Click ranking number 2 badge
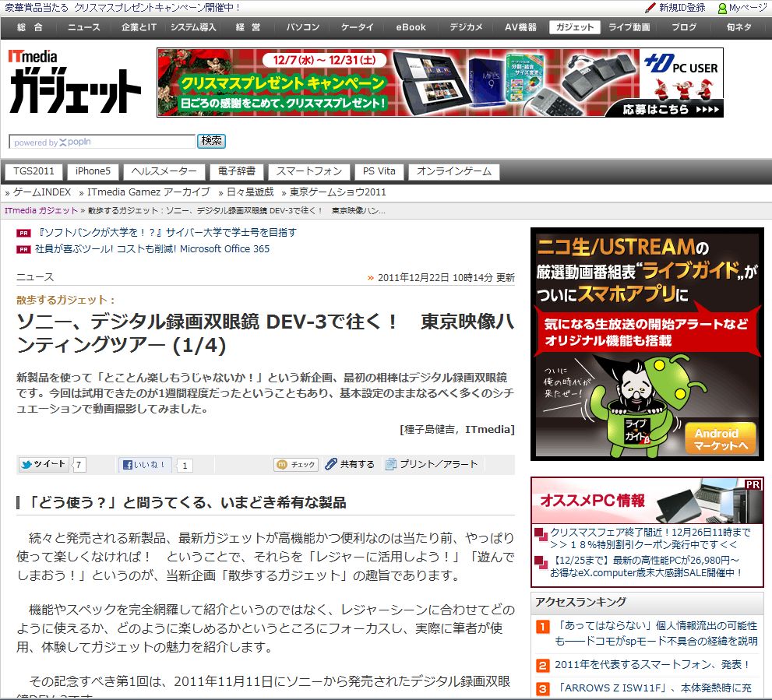 pyautogui.click(x=542, y=666)
